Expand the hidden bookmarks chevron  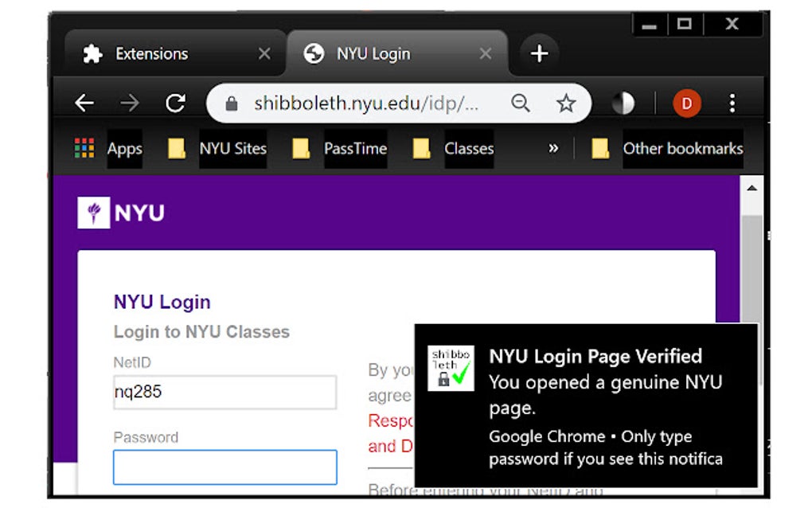pos(553,148)
